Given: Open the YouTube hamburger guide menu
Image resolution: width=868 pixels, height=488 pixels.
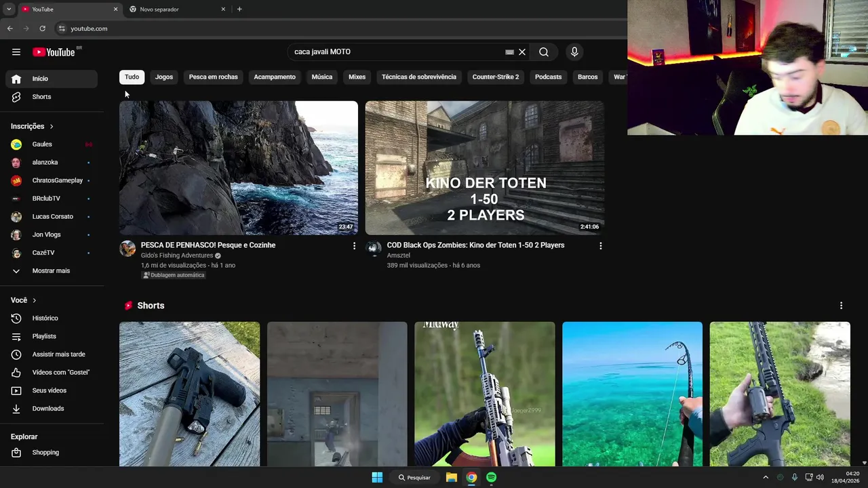Looking at the screenshot, I should coord(16,52).
